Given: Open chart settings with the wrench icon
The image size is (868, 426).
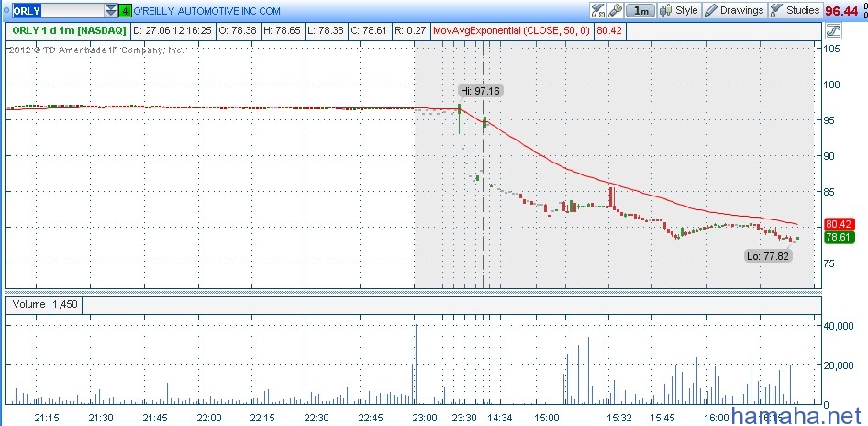Looking at the screenshot, I should pos(615,10).
